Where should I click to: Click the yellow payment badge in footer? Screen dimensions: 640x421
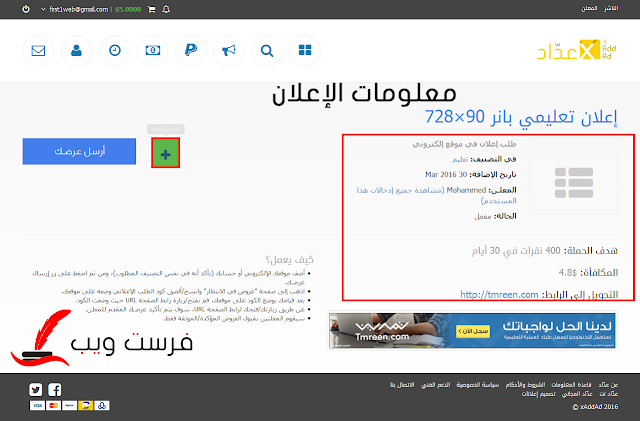point(86,405)
